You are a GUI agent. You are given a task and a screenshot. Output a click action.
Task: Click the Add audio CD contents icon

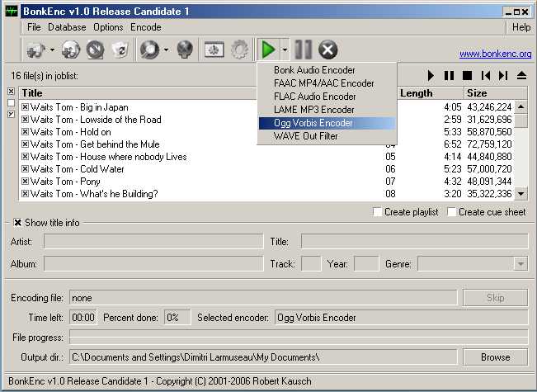point(71,50)
